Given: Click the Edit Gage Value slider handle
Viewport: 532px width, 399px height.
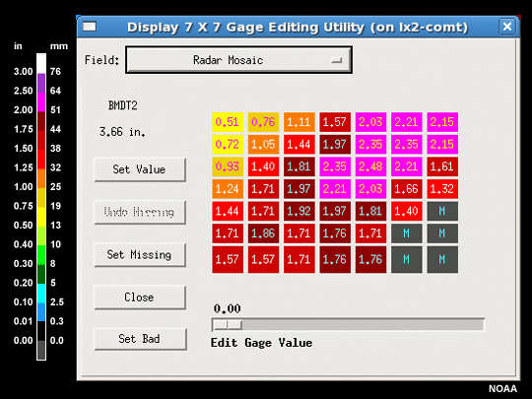Looking at the screenshot, I should [228, 325].
